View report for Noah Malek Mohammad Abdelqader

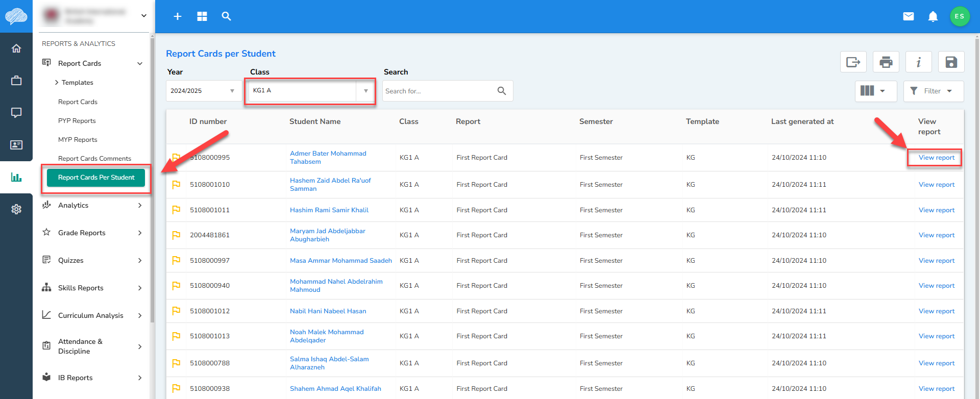[937, 336]
